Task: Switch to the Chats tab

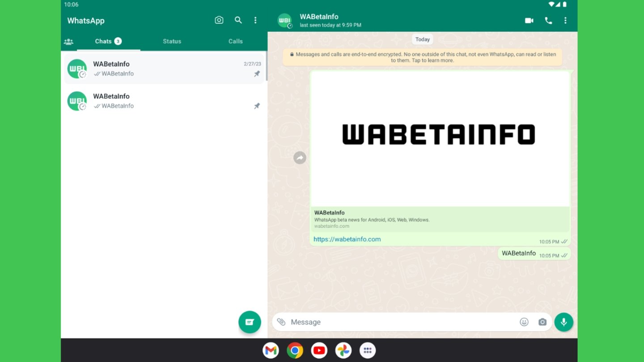Action: [x=108, y=41]
